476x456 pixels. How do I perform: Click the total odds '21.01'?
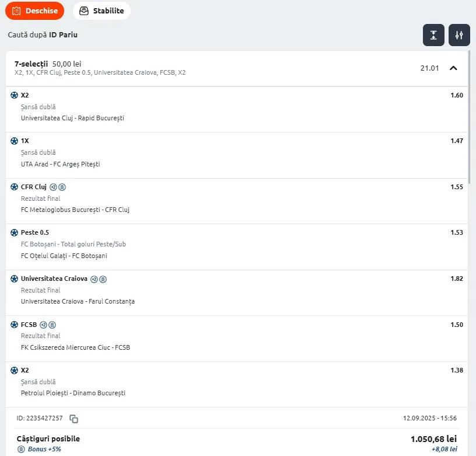click(x=429, y=68)
